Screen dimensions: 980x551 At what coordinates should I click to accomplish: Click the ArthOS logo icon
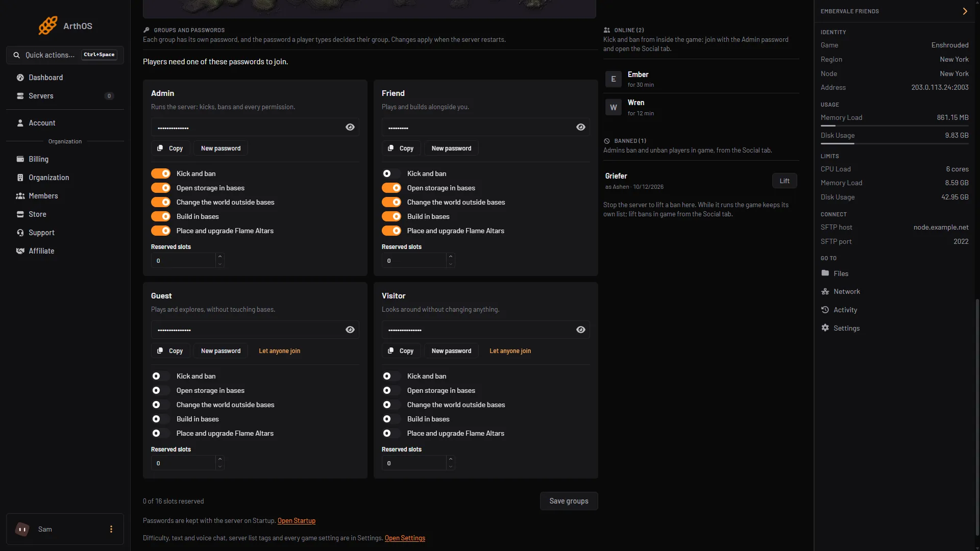tap(48, 26)
